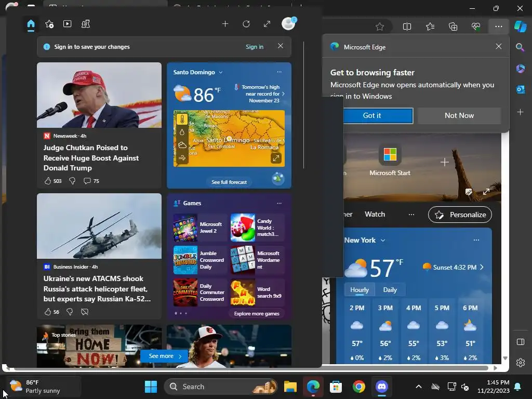Expand widgets board to full view
Screen dimensions: 532x399
[267, 24]
